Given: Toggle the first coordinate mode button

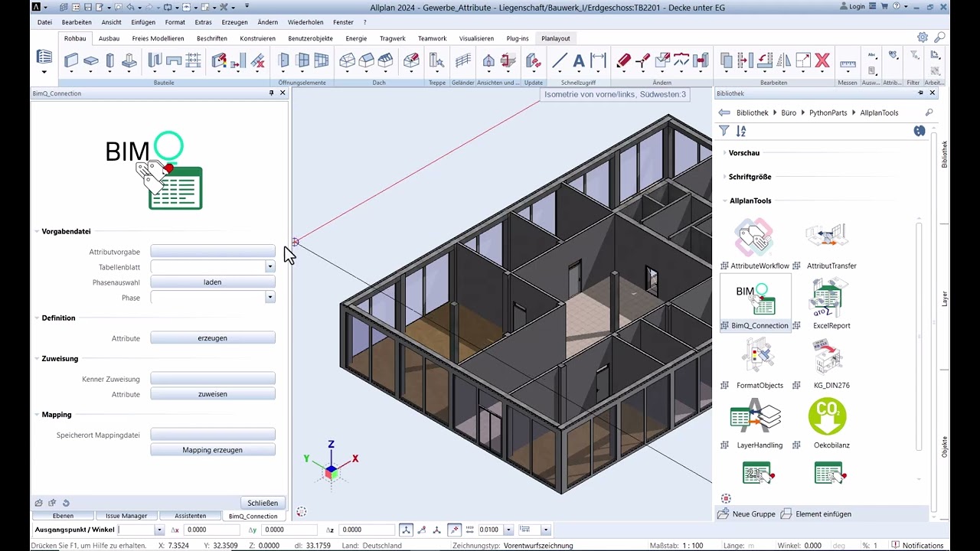Looking at the screenshot, I should (x=406, y=530).
